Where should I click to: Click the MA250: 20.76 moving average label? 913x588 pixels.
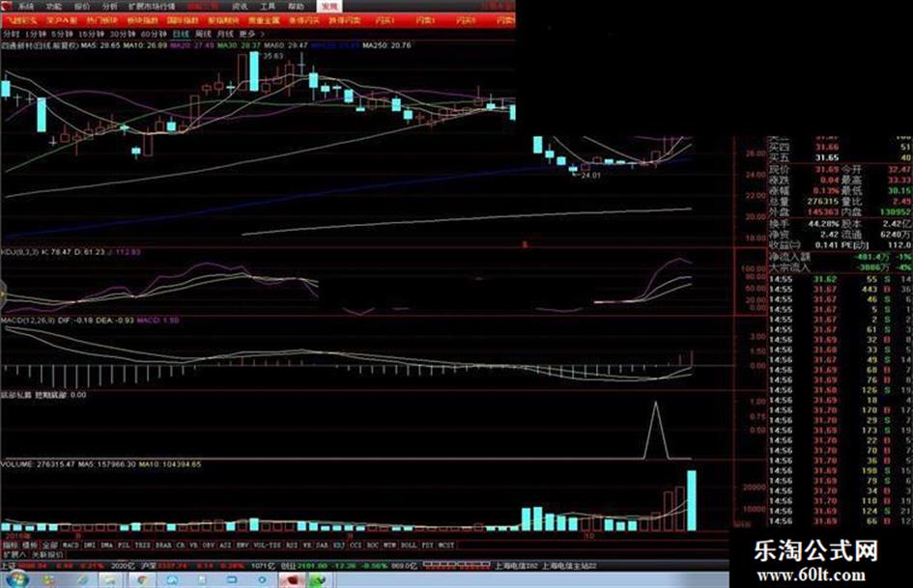point(386,44)
